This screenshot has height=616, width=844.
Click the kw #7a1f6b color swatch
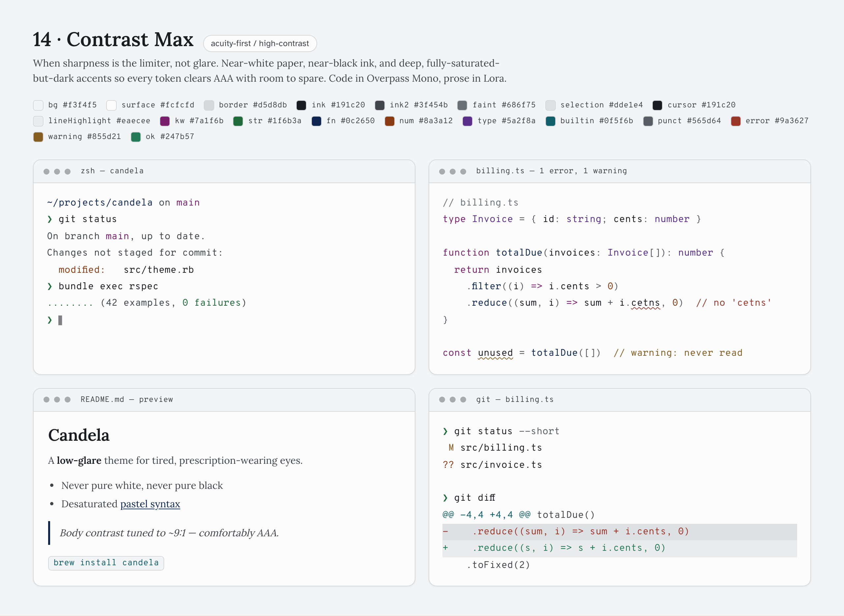tap(165, 121)
